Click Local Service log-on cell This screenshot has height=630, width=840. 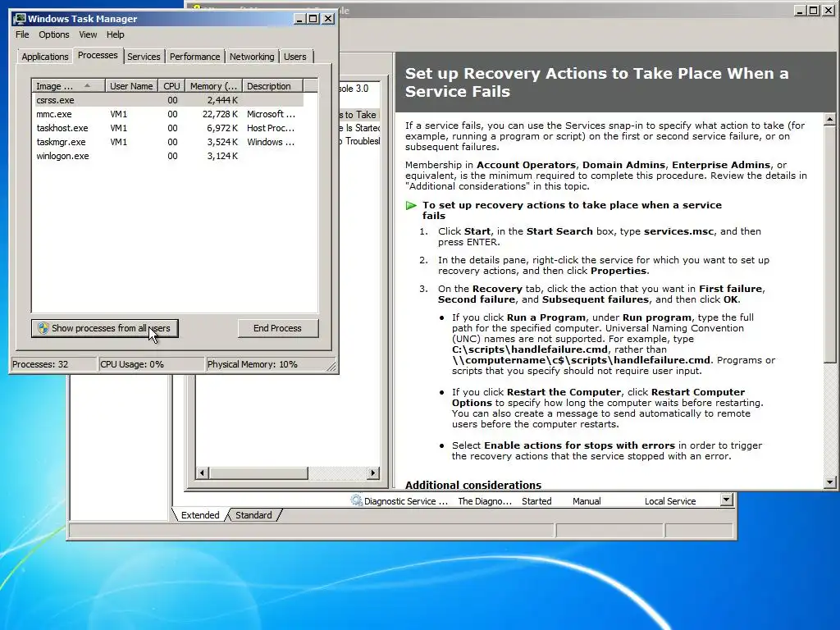click(x=669, y=501)
